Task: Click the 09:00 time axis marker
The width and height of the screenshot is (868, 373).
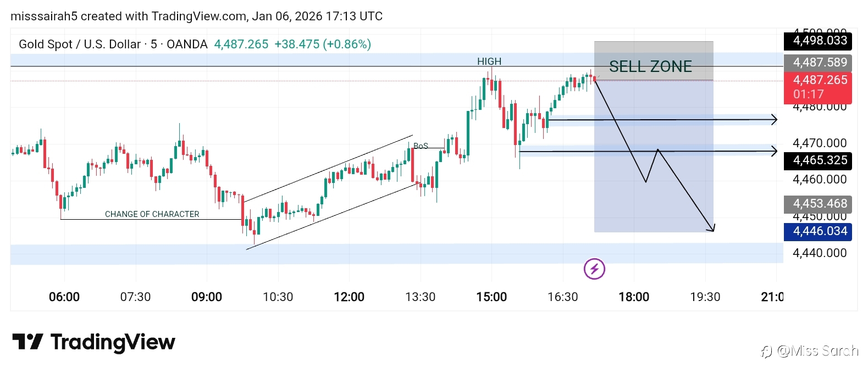Action: 207,297
